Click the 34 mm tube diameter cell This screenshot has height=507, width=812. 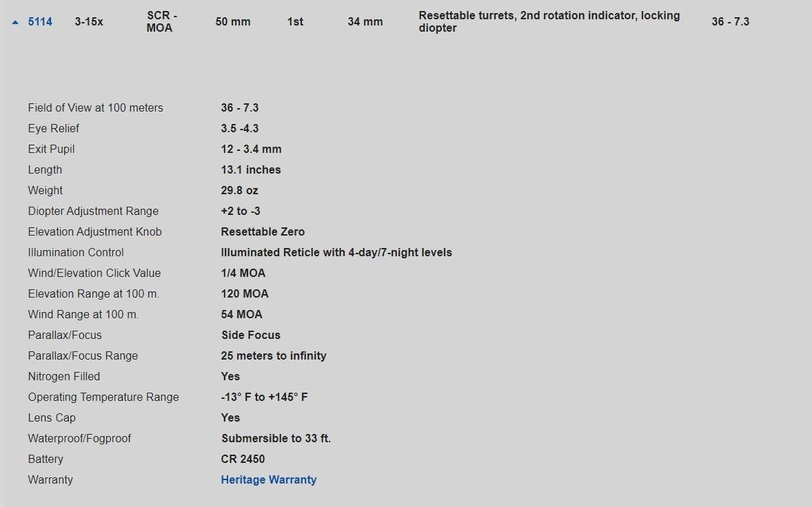click(365, 22)
